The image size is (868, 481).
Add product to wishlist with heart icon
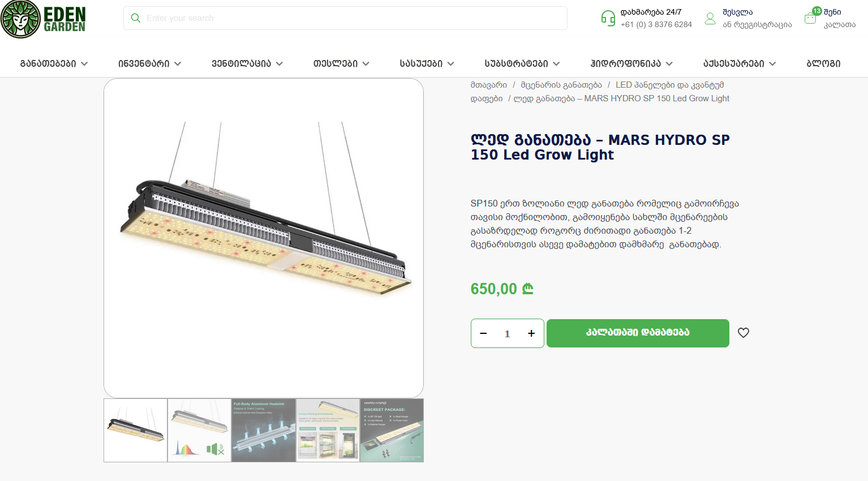(744, 333)
